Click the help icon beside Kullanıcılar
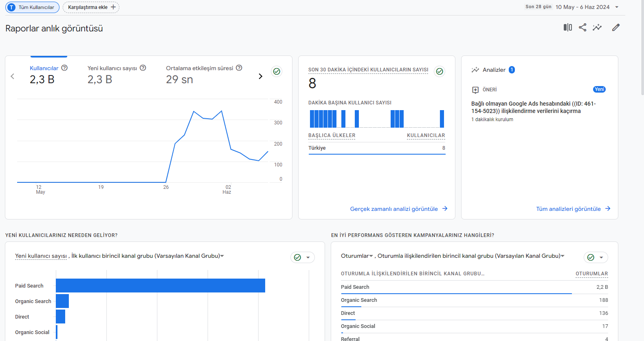 pyautogui.click(x=64, y=68)
